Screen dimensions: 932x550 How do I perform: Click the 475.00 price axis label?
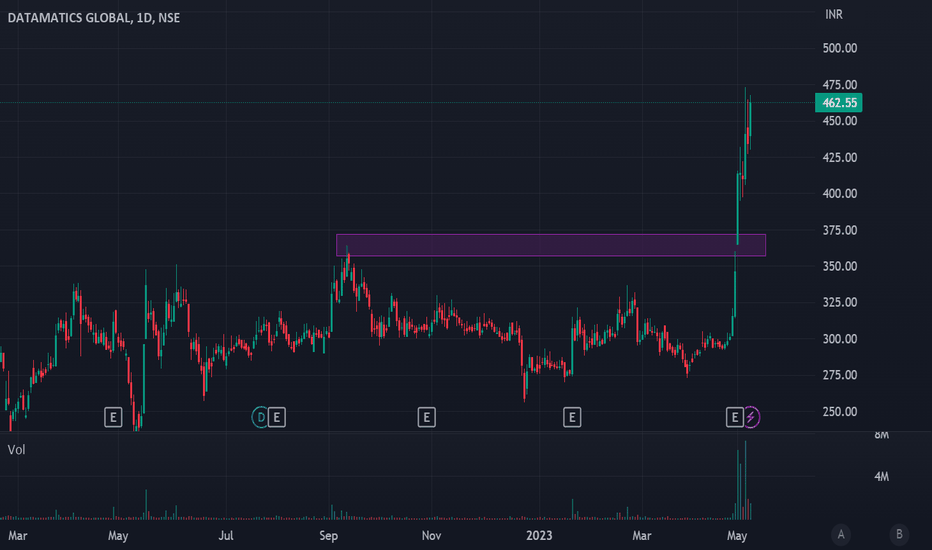click(x=839, y=85)
